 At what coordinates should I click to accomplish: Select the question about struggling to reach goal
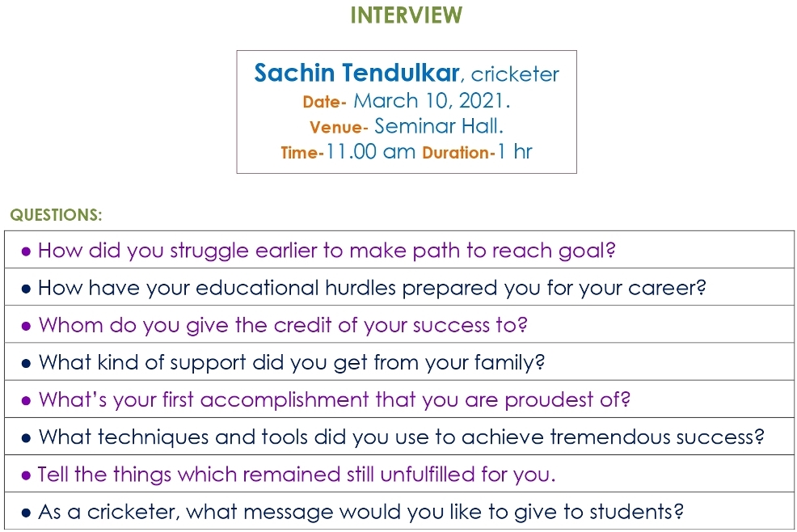[327, 251]
